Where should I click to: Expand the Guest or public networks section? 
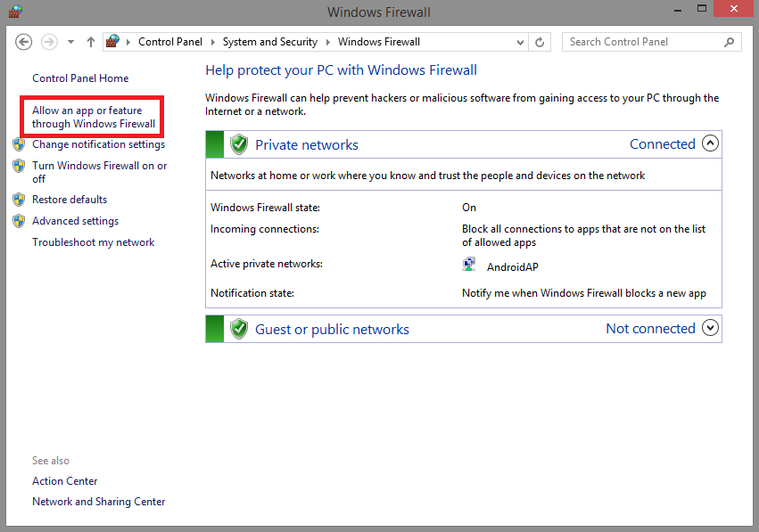pyautogui.click(x=710, y=328)
